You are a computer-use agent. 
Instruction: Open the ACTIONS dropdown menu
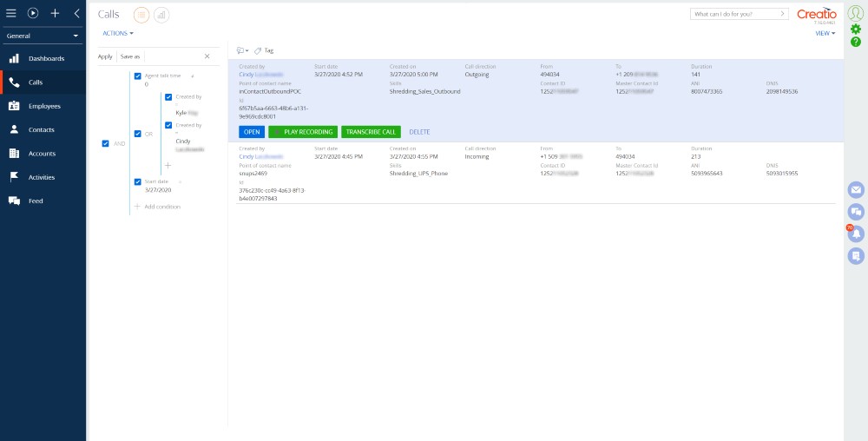pos(118,34)
